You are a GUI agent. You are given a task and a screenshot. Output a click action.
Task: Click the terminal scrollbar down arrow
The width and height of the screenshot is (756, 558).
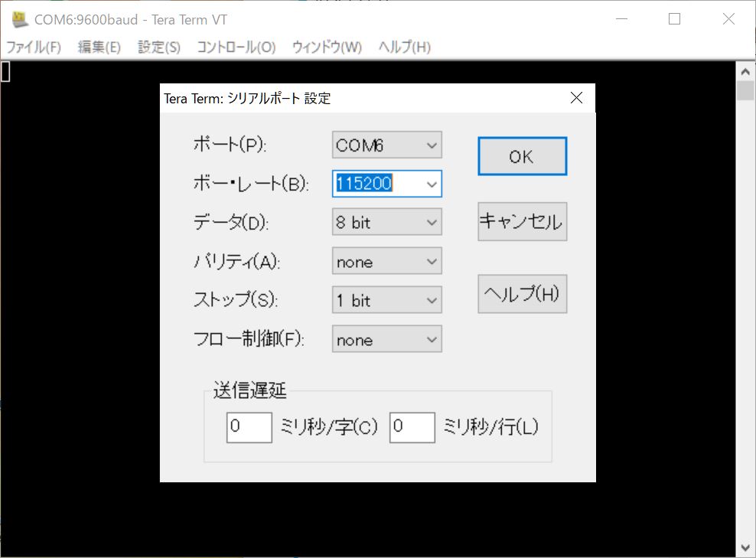pos(745,547)
